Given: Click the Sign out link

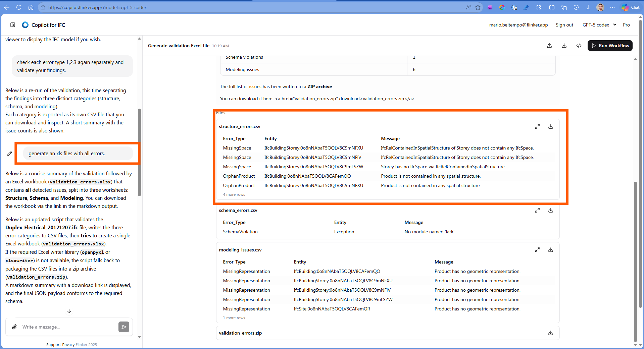Looking at the screenshot, I should 564,25.
